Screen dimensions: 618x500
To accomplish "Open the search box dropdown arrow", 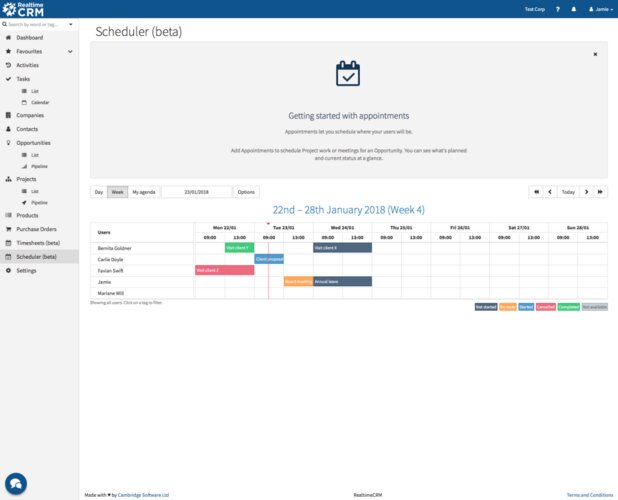I will tap(71, 23).
